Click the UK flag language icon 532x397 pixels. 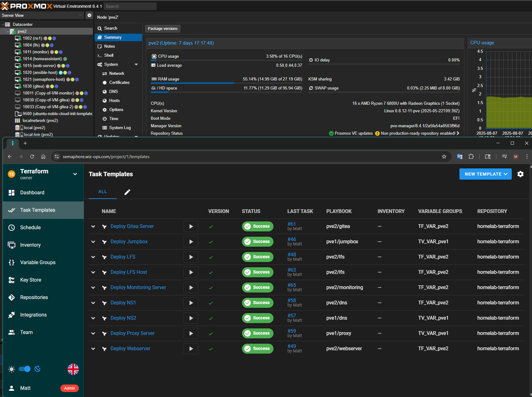(73, 369)
